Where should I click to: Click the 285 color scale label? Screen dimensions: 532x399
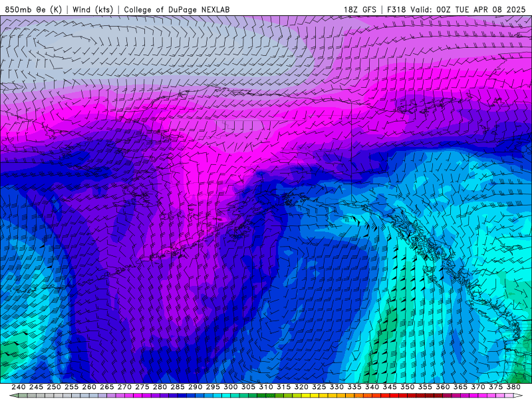178,387
